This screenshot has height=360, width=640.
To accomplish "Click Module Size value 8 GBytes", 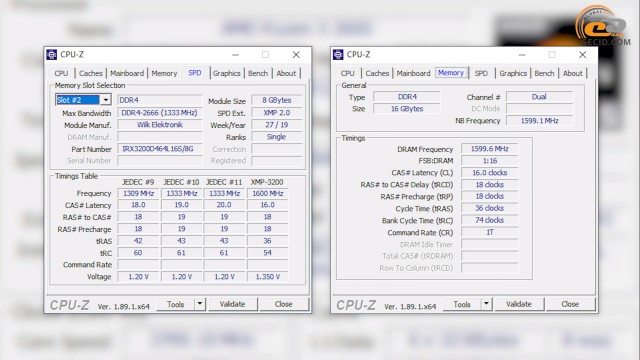I will [x=277, y=100].
